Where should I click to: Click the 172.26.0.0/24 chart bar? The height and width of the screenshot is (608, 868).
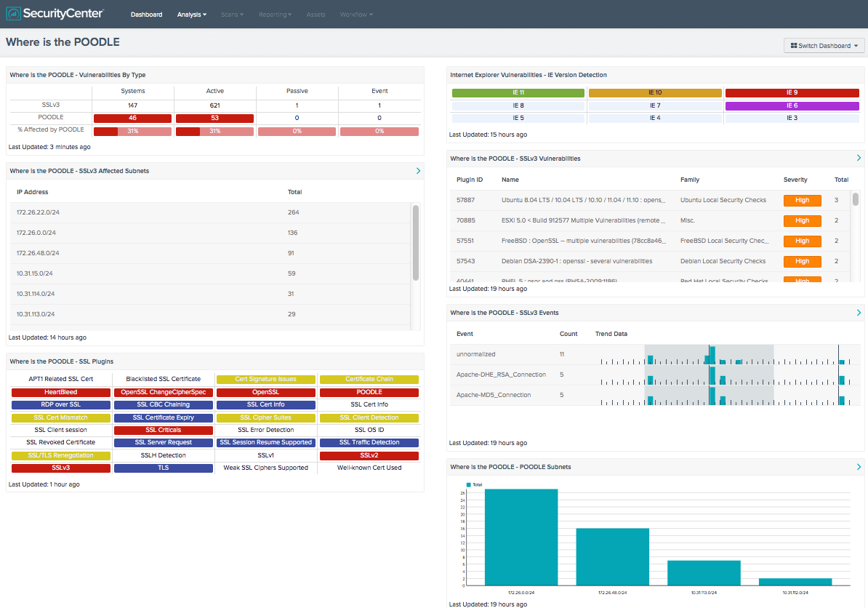tap(521, 537)
